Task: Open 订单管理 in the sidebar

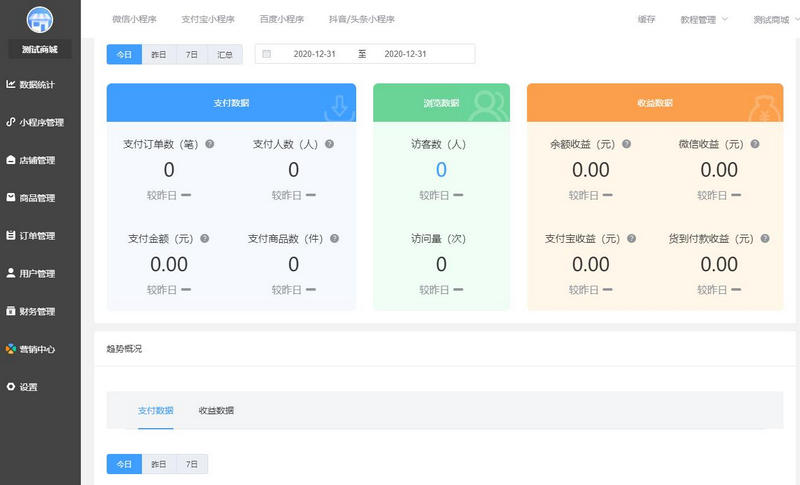Action: [x=37, y=236]
